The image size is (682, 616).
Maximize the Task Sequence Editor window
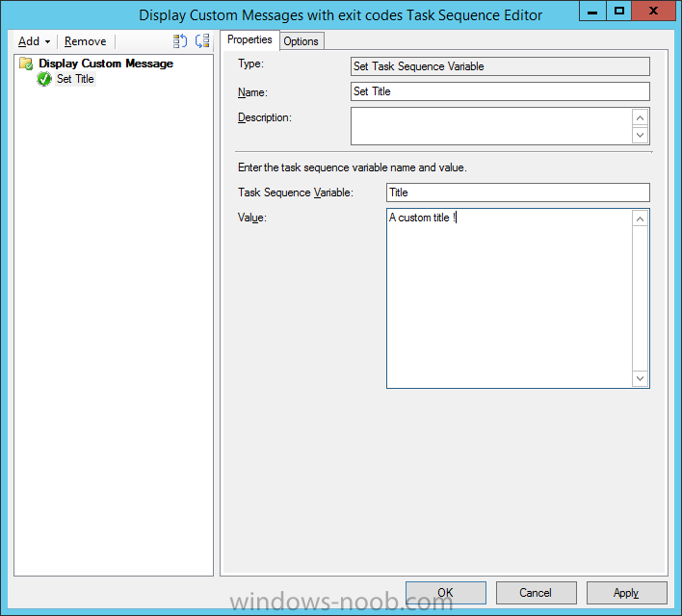coord(619,11)
